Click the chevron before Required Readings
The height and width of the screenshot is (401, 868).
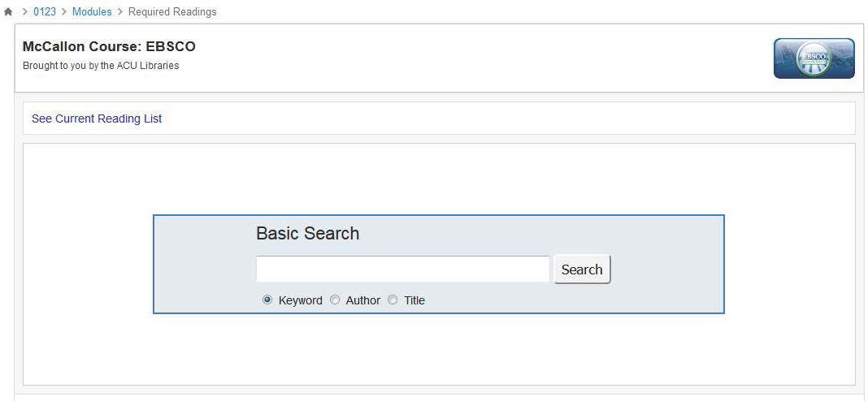pos(120,11)
